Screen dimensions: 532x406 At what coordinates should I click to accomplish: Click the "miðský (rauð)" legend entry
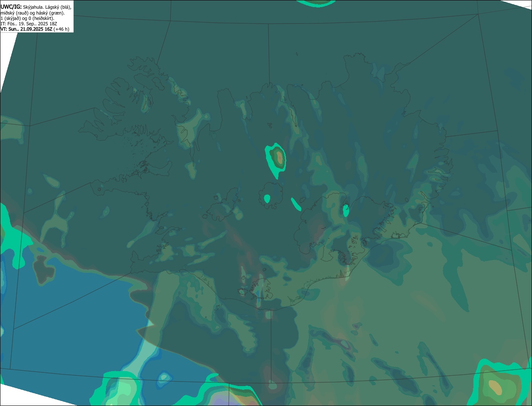coord(15,13)
